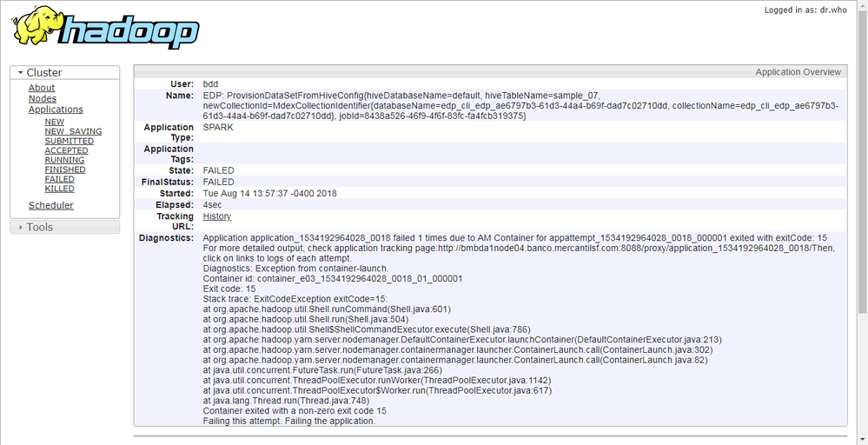Expand the Tools section

[65, 227]
